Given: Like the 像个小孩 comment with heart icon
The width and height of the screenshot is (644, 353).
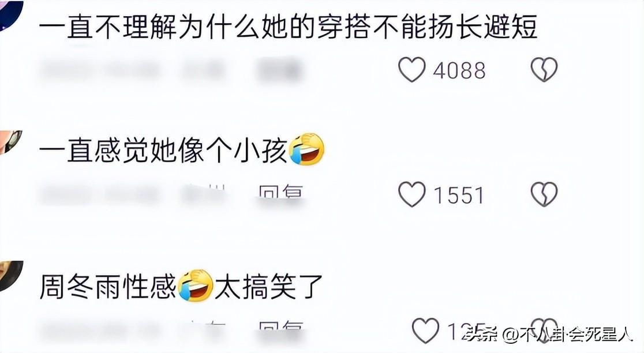Looking at the screenshot, I should (x=411, y=194).
